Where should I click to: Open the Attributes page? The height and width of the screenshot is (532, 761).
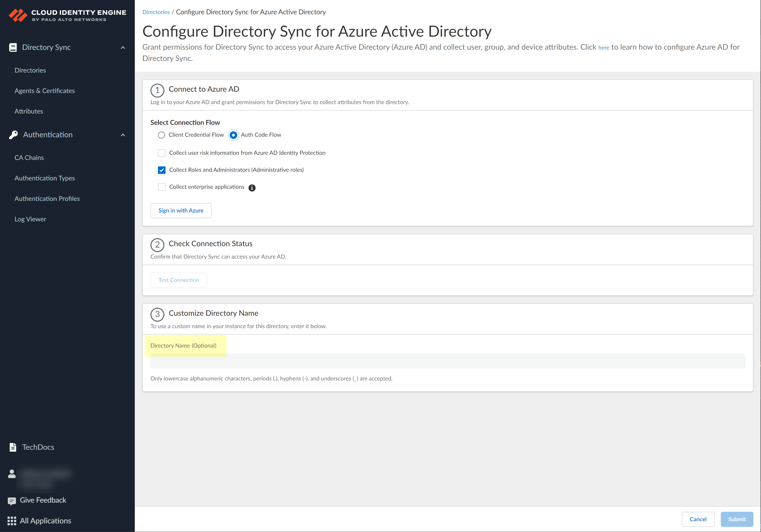[29, 111]
